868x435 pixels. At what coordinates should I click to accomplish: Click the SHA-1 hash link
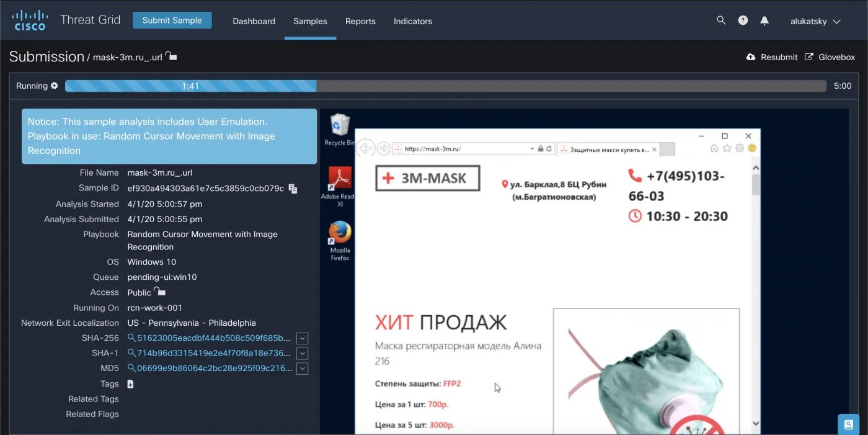click(x=214, y=353)
